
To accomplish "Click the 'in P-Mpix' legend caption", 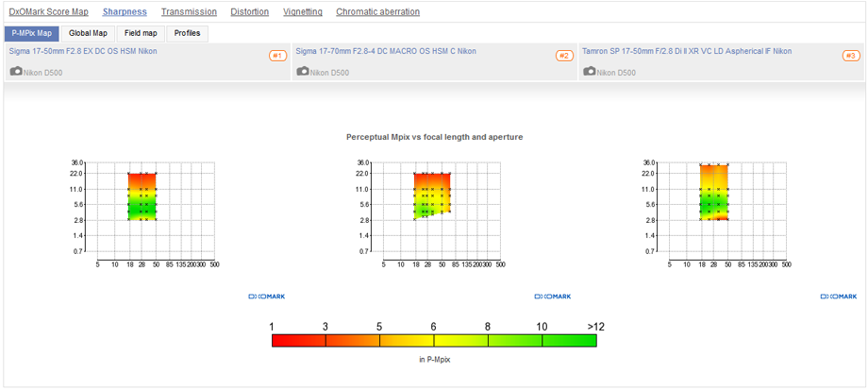I will coord(435,360).
